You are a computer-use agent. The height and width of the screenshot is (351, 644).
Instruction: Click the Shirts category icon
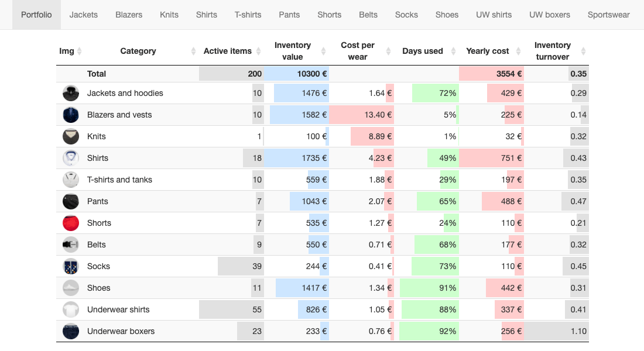click(71, 158)
